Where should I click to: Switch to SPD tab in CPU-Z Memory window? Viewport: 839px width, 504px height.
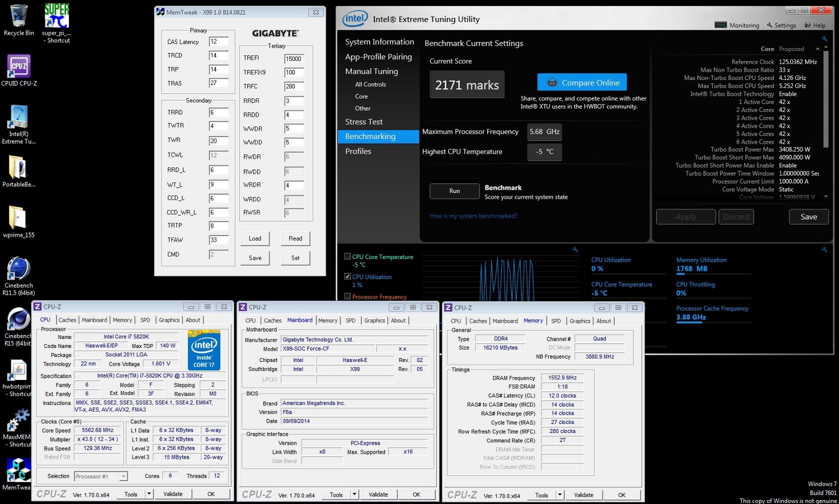[x=556, y=321]
